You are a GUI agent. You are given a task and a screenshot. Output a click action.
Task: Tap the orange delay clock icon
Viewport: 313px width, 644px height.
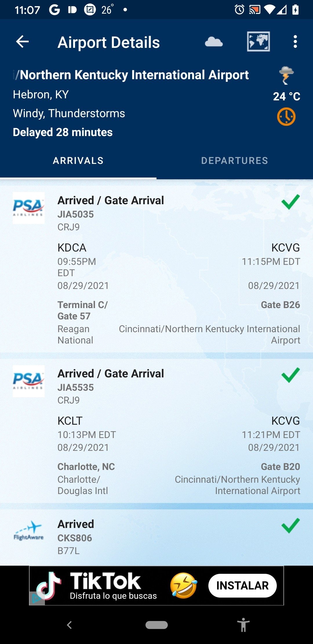[286, 117]
